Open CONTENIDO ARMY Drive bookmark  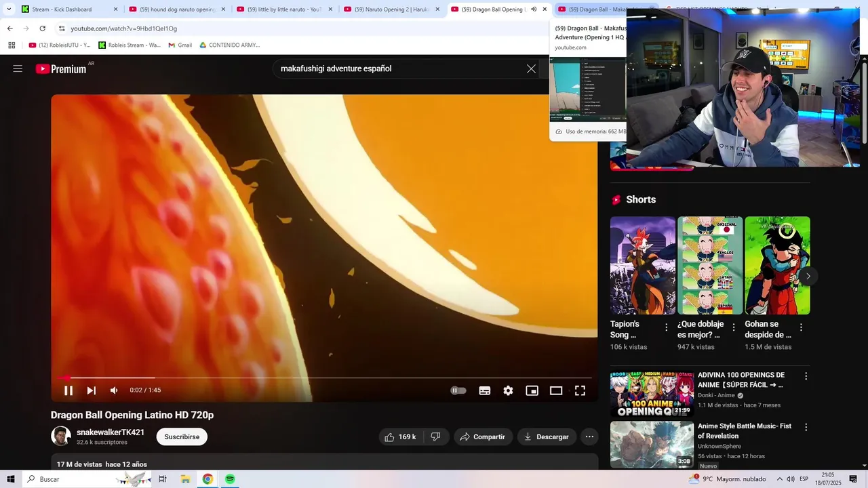pos(229,45)
